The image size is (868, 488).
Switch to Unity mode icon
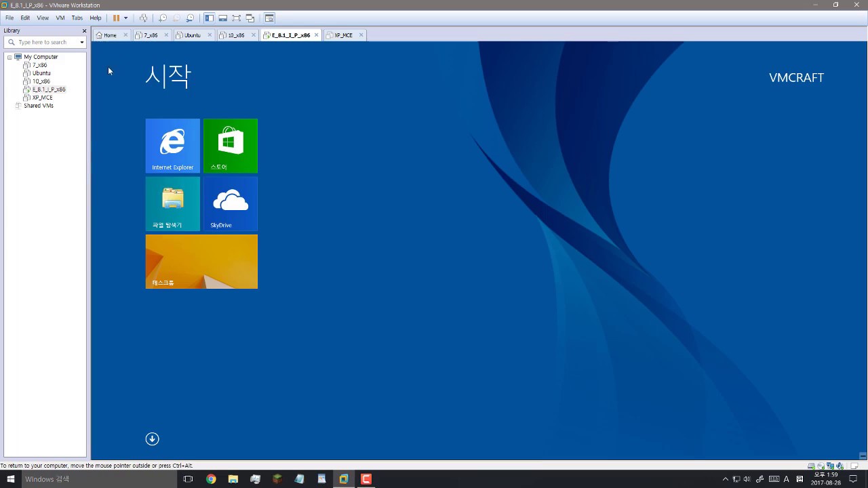tap(250, 18)
